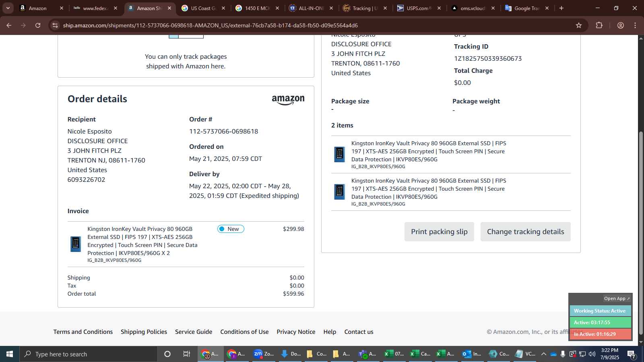Open Terms and Conditions link

tap(83, 332)
